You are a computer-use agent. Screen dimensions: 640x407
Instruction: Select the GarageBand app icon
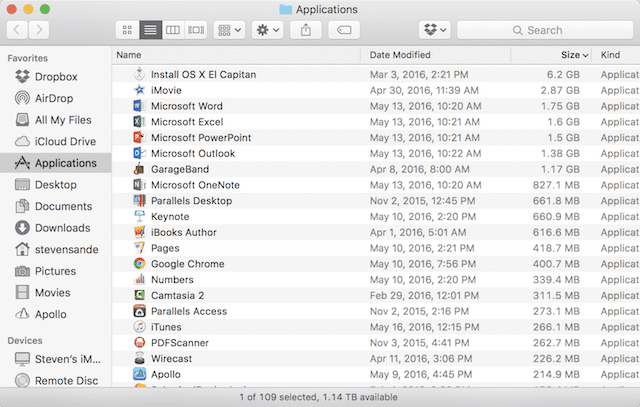(x=140, y=169)
